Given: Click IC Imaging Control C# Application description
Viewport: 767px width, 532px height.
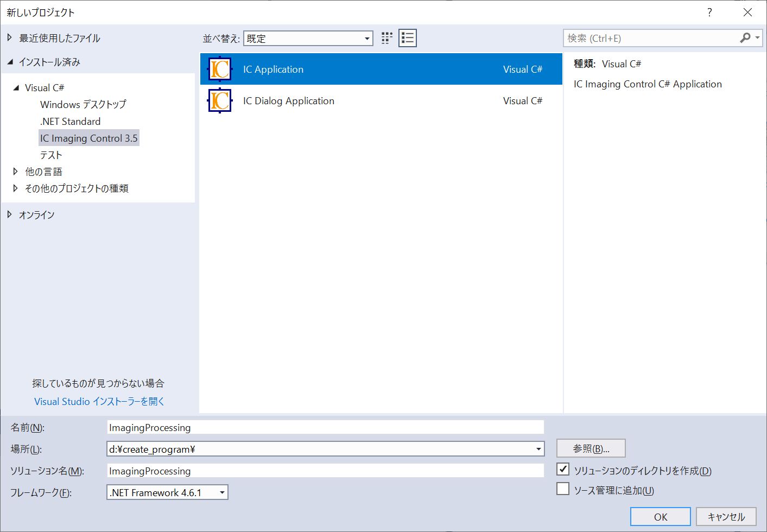Looking at the screenshot, I should tap(648, 84).
